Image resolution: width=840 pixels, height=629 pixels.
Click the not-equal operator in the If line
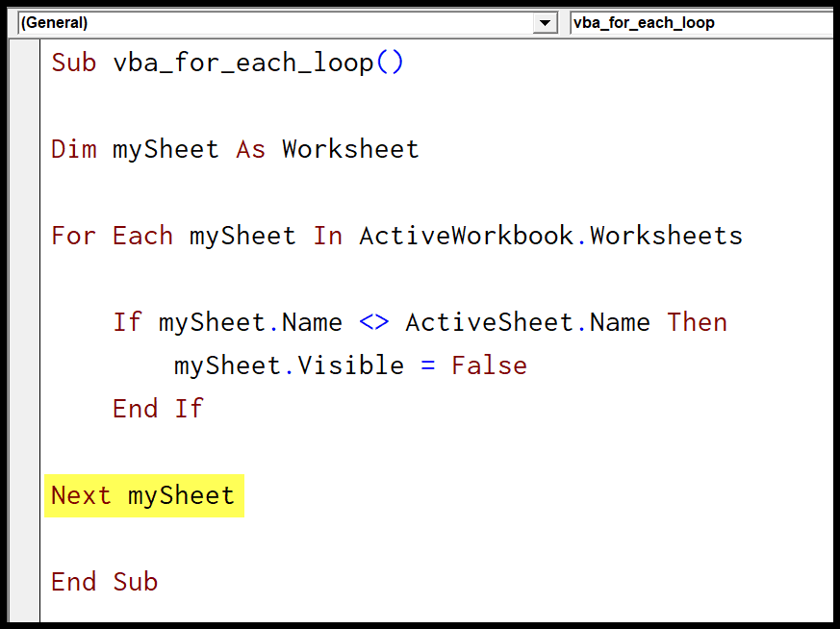(x=374, y=322)
